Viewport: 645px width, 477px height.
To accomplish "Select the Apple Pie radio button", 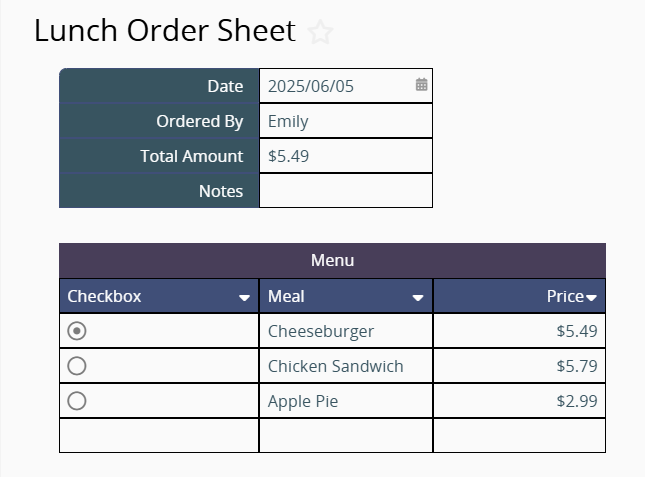I will (77, 401).
